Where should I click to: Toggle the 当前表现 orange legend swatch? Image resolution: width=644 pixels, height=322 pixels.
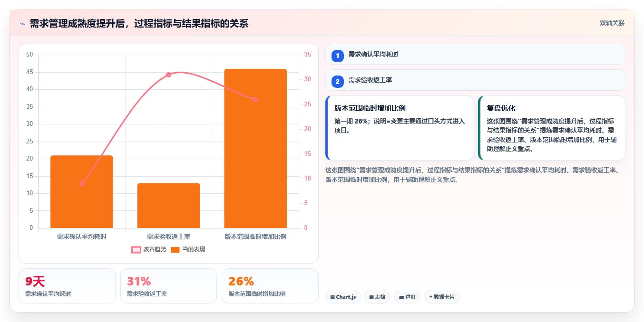(x=175, y=249)
